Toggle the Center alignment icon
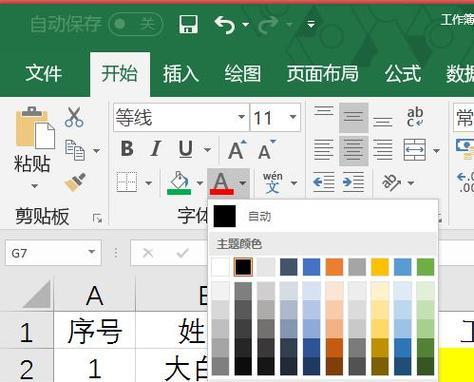The width and height of the screenshot is (474, 382). [353, 150]
